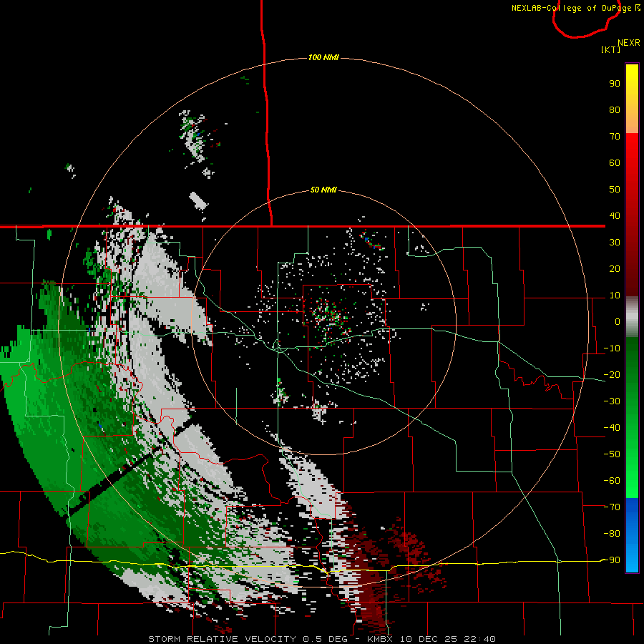Screen dimensions: 644x644
Task: Click the -70 value on the color scale
Action: (x=612, y=507)
